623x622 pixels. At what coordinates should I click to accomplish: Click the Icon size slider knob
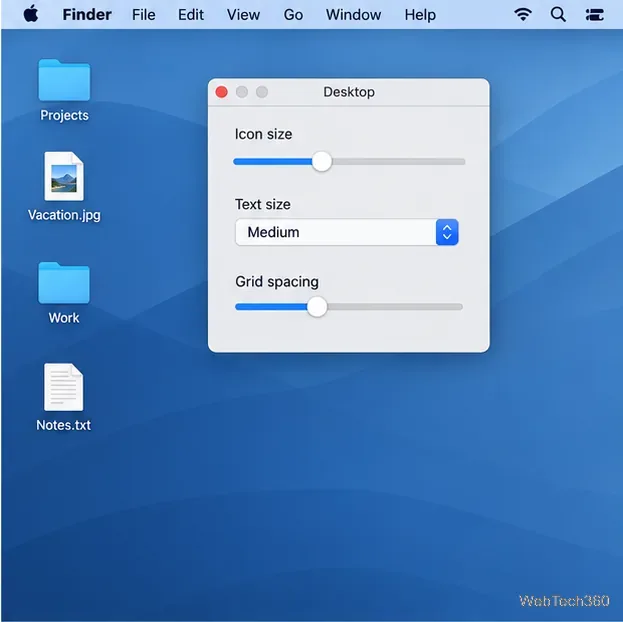click(x=322, y=161)
